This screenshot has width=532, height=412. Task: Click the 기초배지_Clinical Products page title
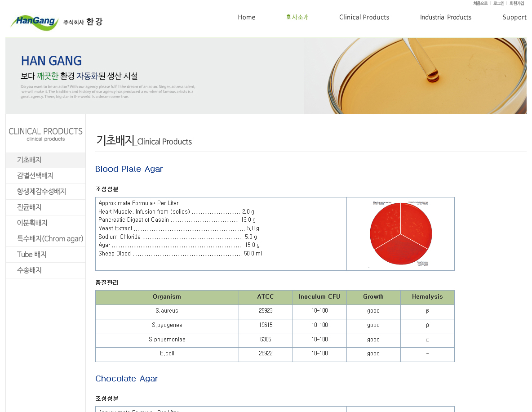pyautogui.click(x=144, y=140)
